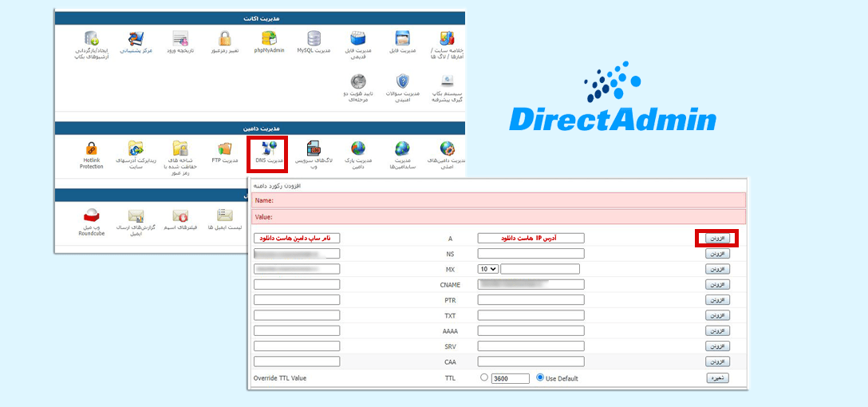Open Email List (لیست ایمیل ها) icon
Screen dimensions: 868x407
coord(225,215)
